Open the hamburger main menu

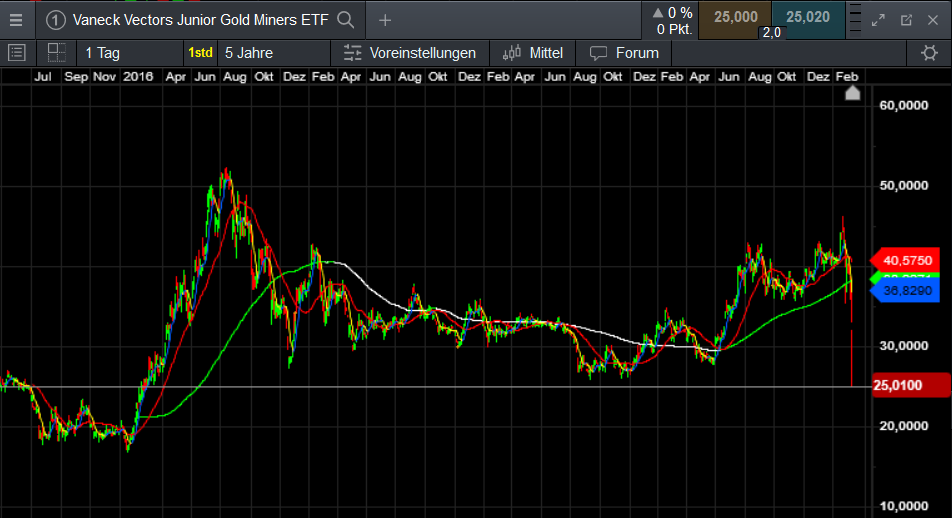16,19
